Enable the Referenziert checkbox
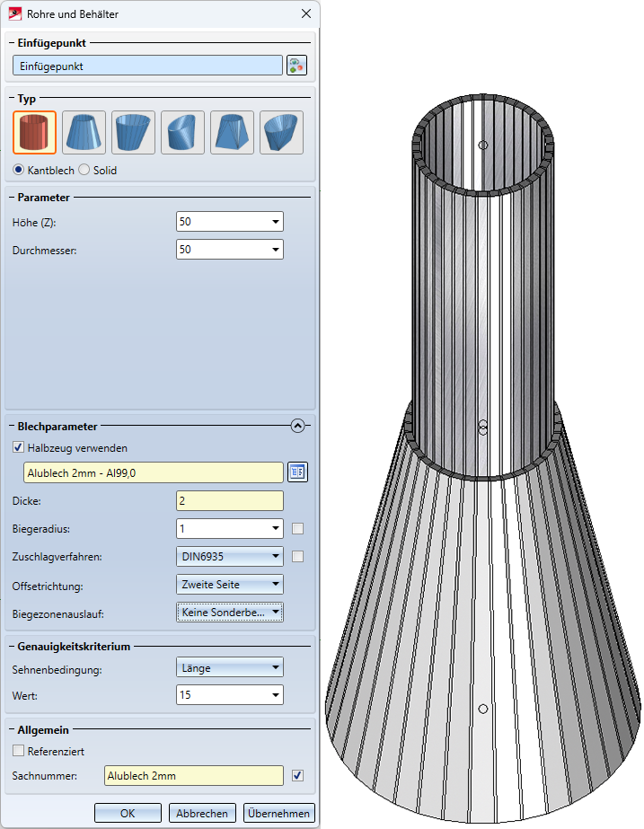 (x=19, y=751)
